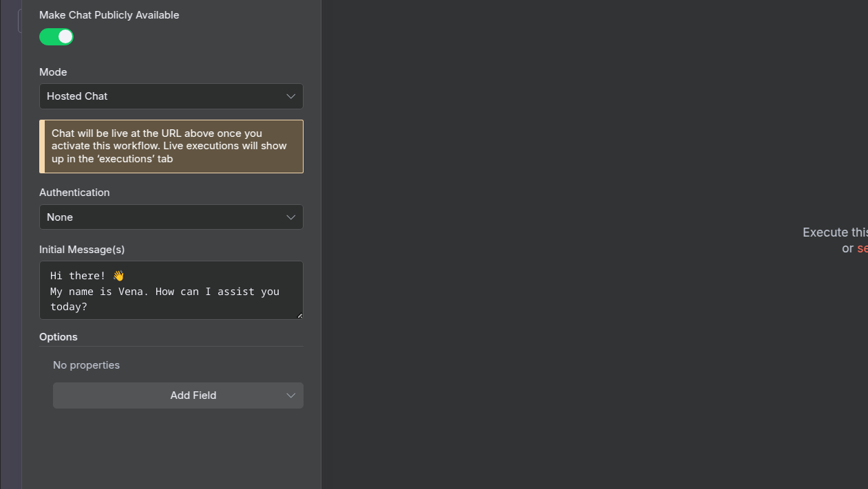This screenshot has height=489, width=868.
Task: Click the Authentication field label
Action: tap(74, 193)
